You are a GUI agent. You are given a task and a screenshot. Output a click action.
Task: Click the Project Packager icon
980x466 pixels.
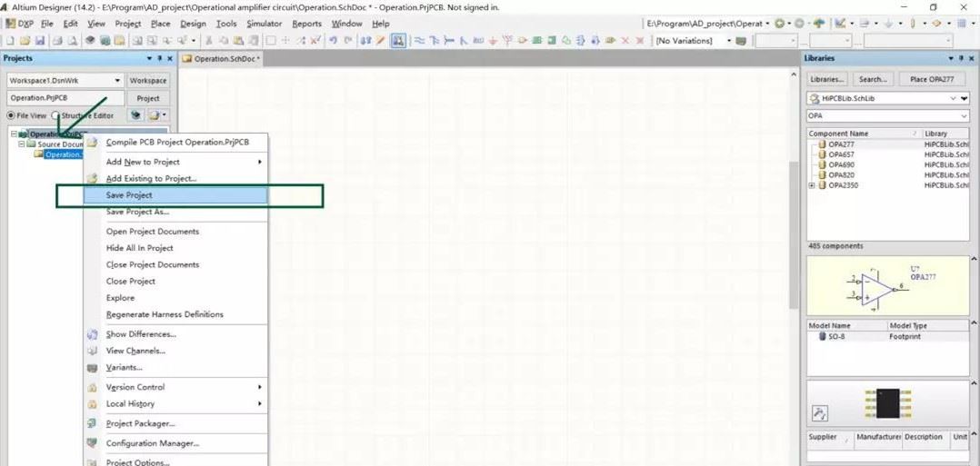[x=92, y=424]
